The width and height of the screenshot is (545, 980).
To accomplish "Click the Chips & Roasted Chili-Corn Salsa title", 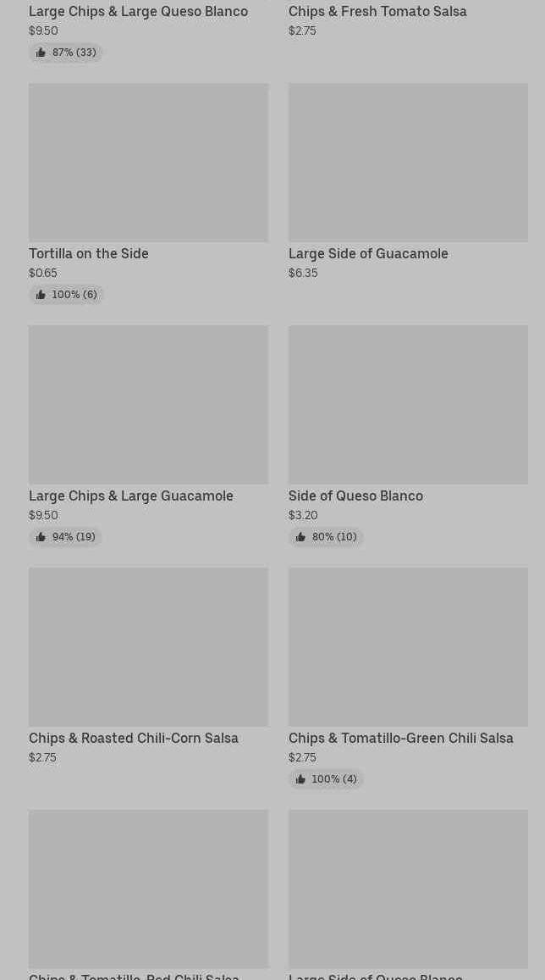I will pos(134,739).
